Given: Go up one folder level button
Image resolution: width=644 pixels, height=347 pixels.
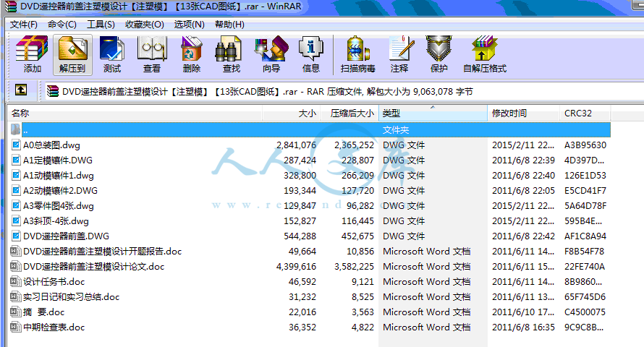Looking at the screenshot, I should (x=21, y=90).
